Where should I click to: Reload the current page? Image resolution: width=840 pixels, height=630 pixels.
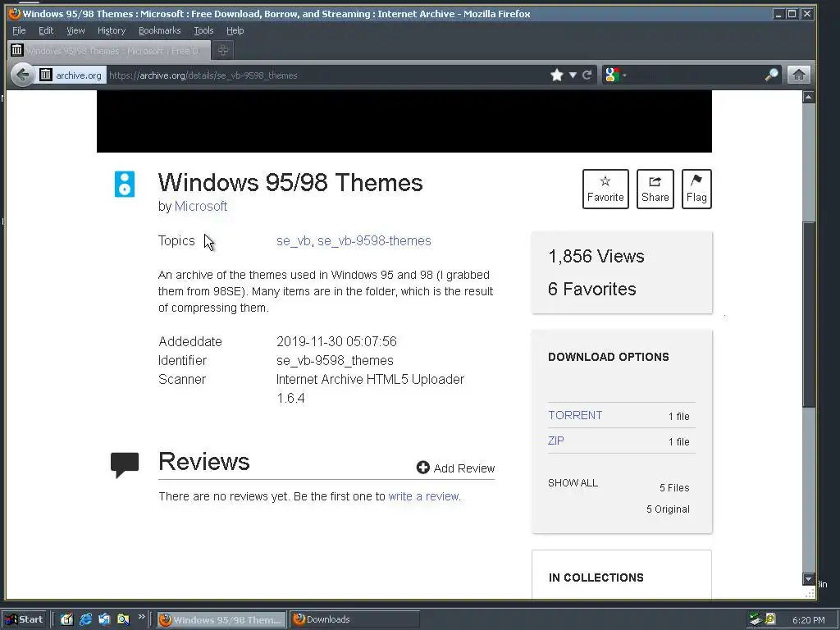(587, 75)
